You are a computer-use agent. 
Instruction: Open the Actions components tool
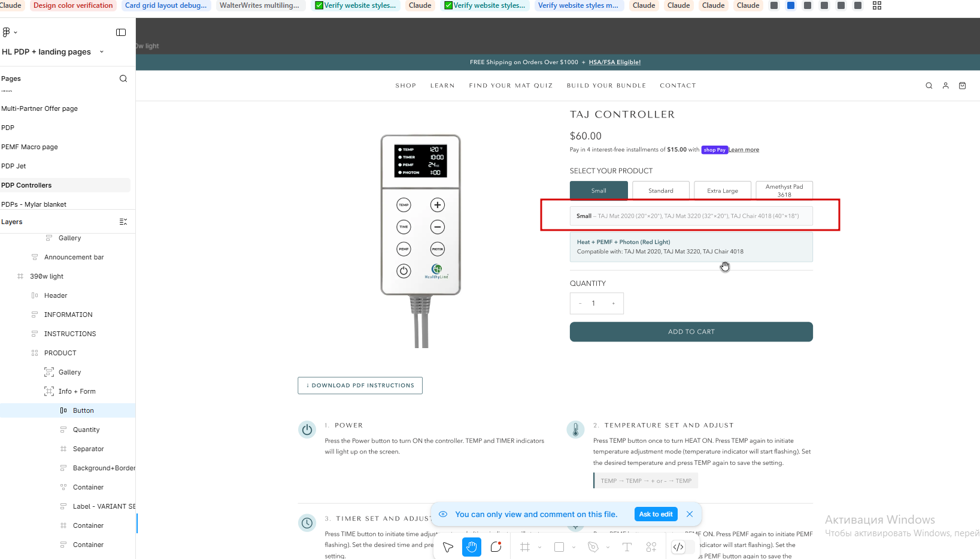pos(651,547)
